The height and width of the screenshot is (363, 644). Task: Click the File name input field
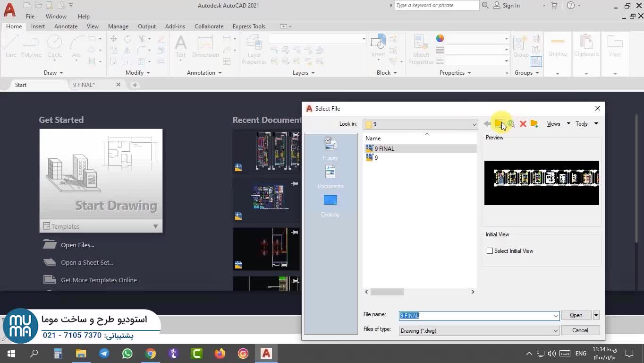[x=476, y=316]
